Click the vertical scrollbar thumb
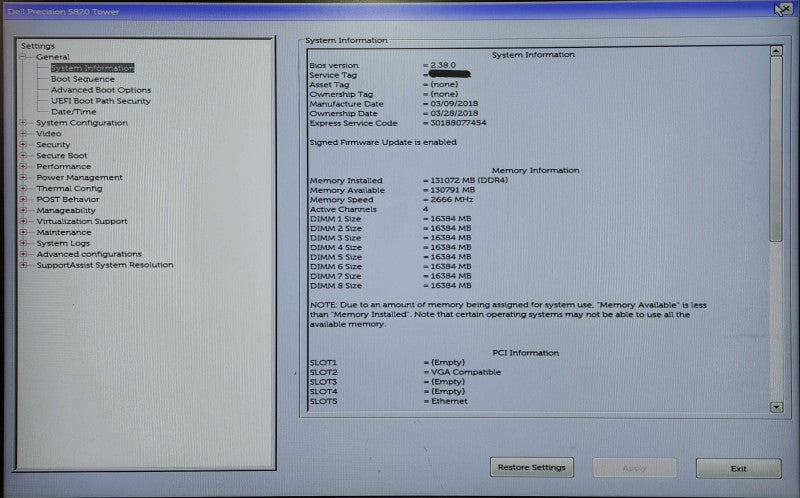The width and height of the screenshot is (800, 498). pyautogui.click(x=776, y=149)
